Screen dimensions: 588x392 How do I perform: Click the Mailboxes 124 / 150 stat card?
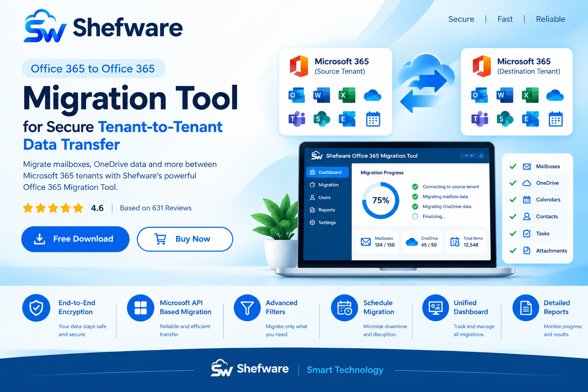click(377, 242)
